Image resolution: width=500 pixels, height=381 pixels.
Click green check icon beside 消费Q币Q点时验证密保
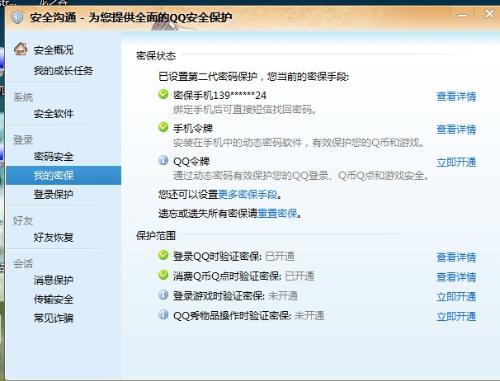pos(163,275)
